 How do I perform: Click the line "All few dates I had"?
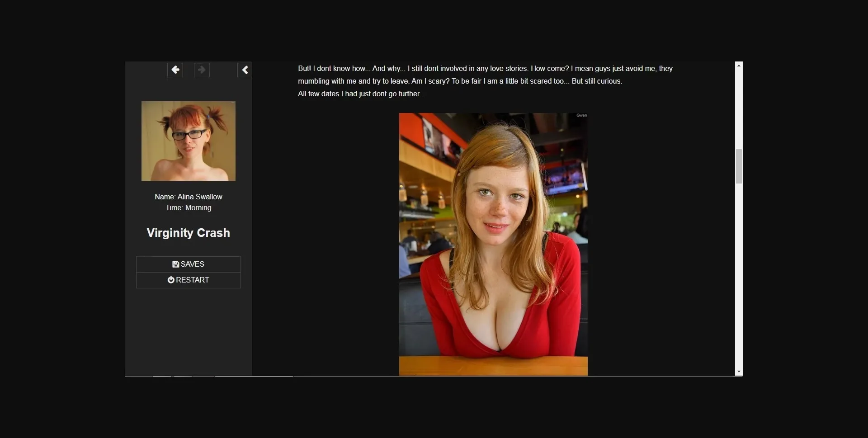tap(361, 94)
